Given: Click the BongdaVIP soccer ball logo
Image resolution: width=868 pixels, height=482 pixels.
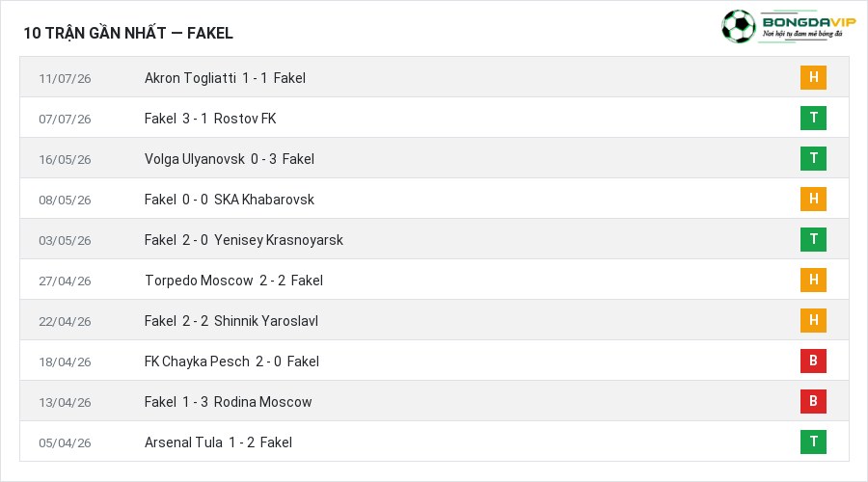Looking at the screenshot, I should (738, 26).
